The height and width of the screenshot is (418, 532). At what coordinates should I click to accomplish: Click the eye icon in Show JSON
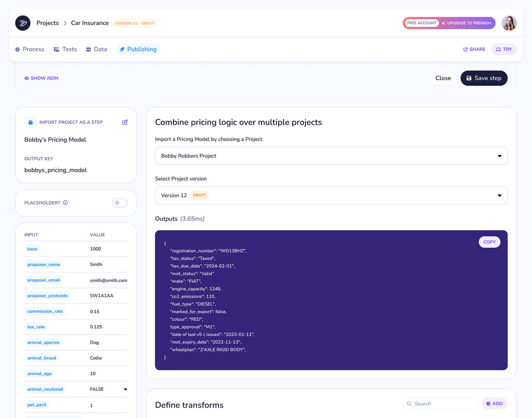tap(26, 78)
